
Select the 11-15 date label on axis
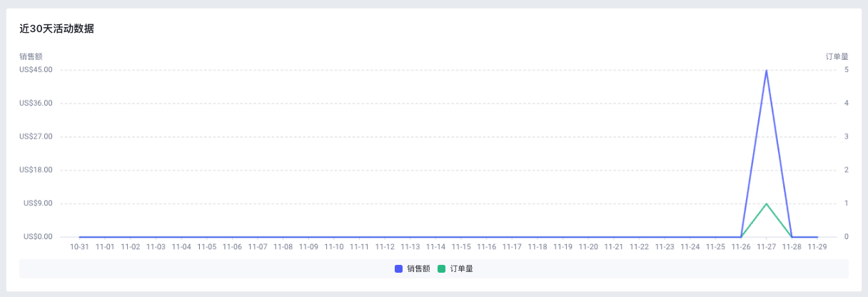coord(461,247)
